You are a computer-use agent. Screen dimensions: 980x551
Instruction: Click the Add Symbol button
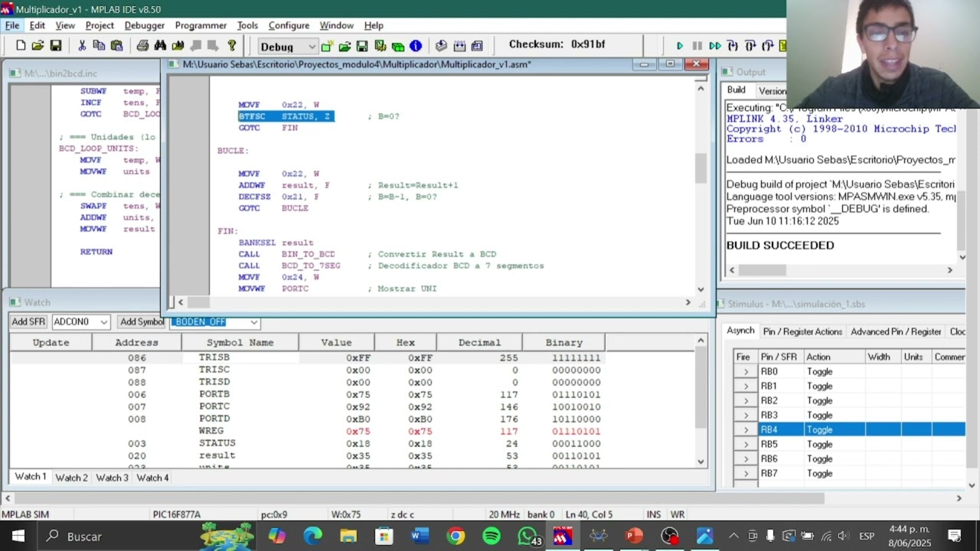click(142, 322)
